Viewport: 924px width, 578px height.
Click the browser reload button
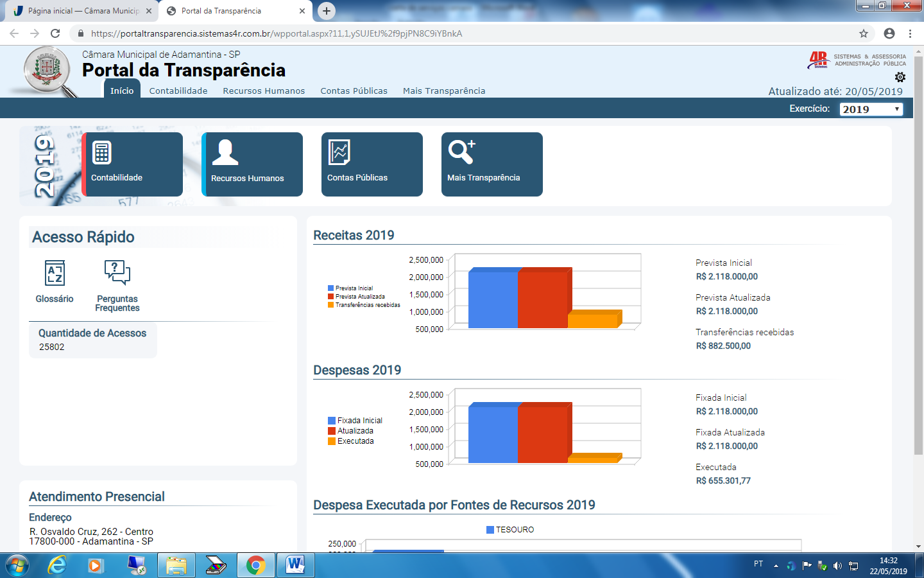[55, 33]
